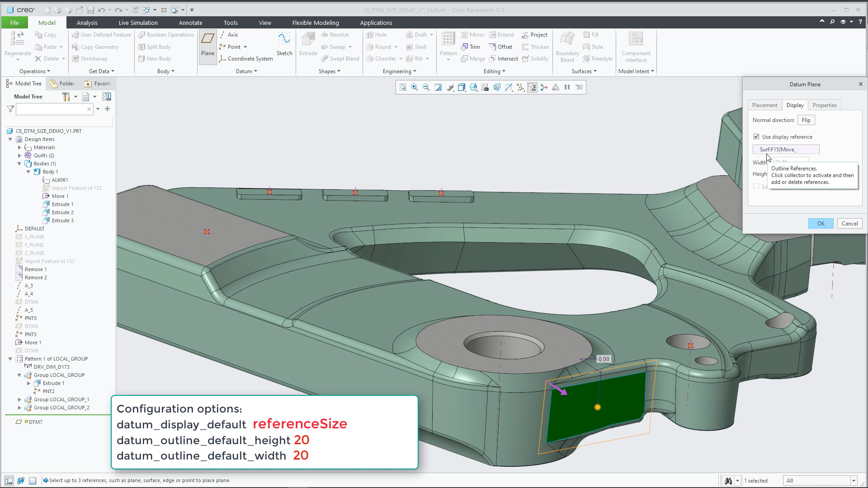Toggle full screen icon in status bar
868x488 pixels.
coord(33,480)
